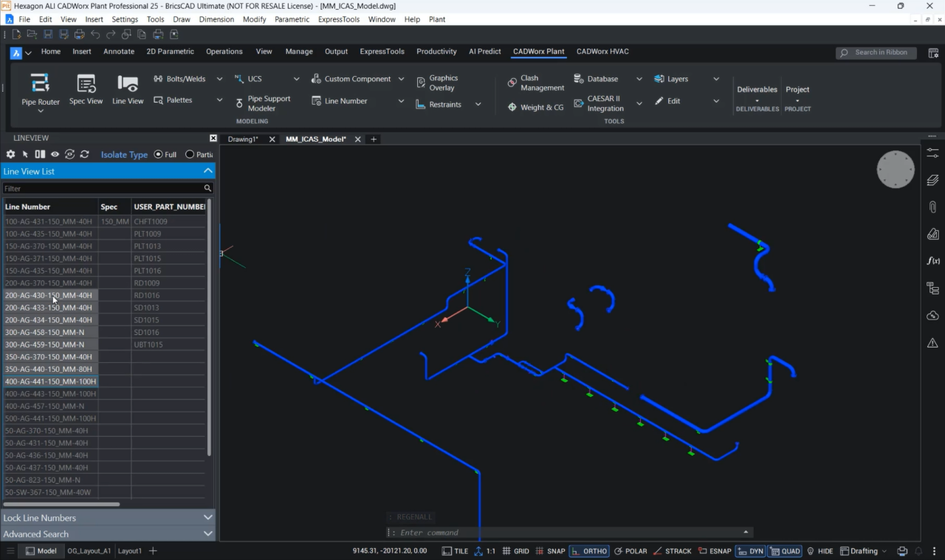Click the Filter input field

(x=102, y=188)
